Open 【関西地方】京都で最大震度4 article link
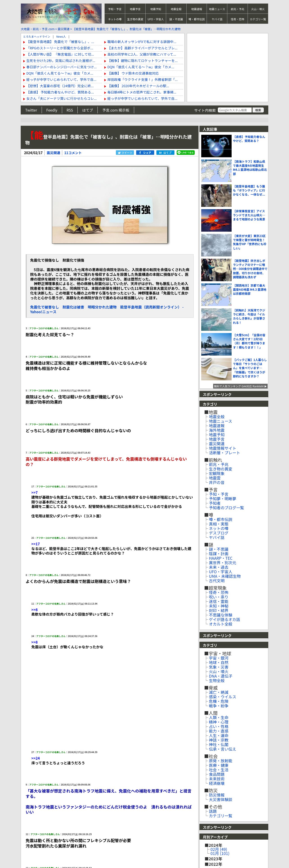289x868 pixels. [250, 289]
